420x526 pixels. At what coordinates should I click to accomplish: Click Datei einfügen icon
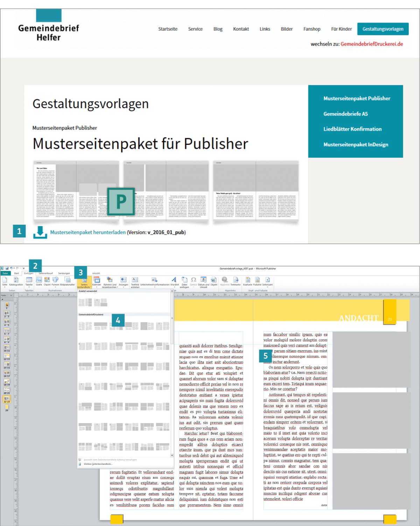click(184, 282)
